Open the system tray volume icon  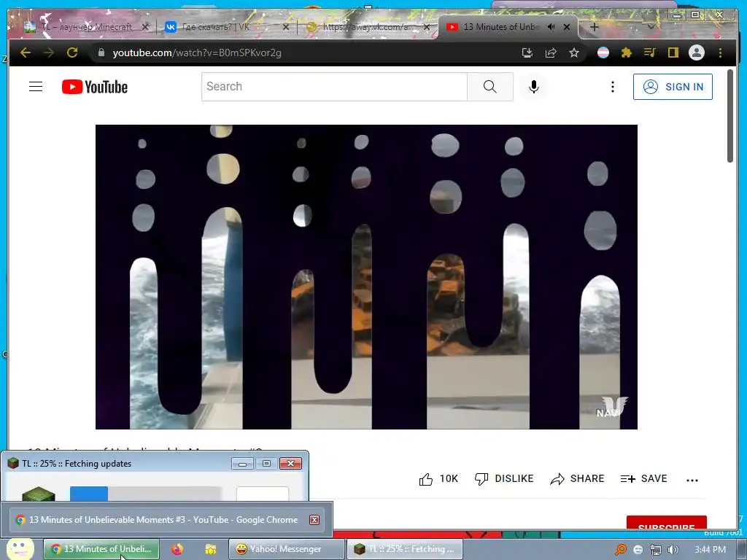point(673,550)
